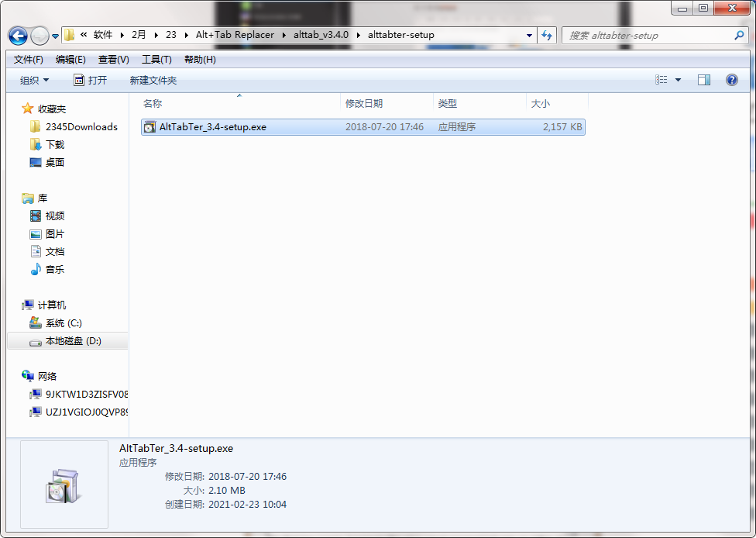This screenshot has width=756, height=538.
Task: Click the 2,157 KB size cell
Action: click(x=562, y=127)
